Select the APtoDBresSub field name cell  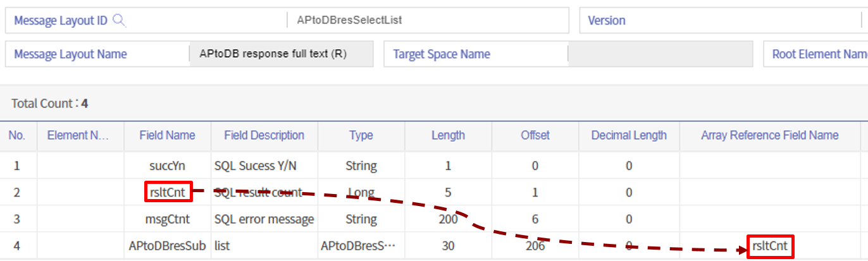click(168, 246)
